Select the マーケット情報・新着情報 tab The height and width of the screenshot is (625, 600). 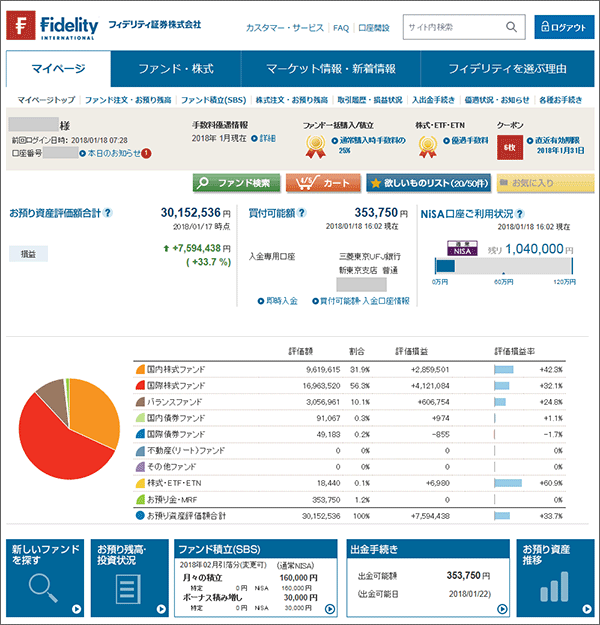click(330, 69)
